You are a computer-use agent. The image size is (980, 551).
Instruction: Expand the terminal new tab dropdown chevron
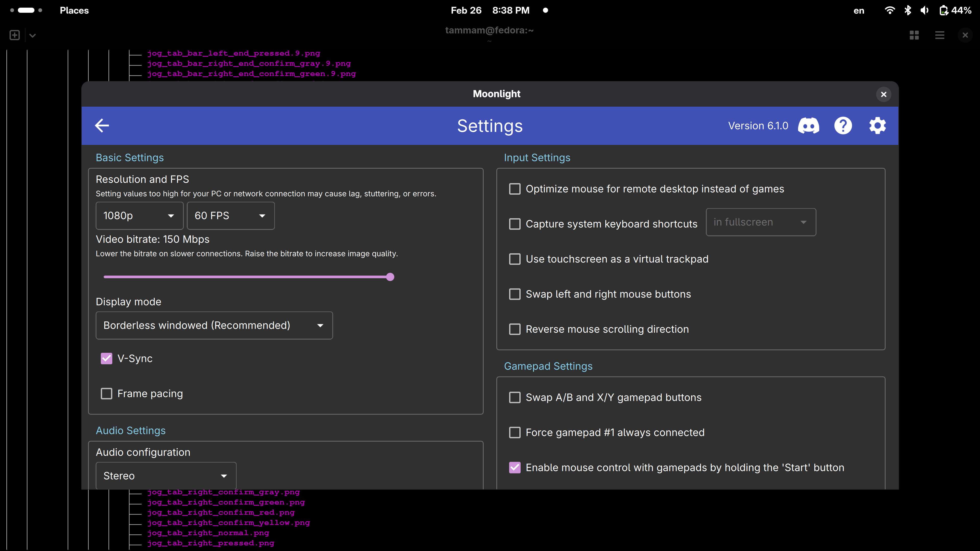(32, 35)
